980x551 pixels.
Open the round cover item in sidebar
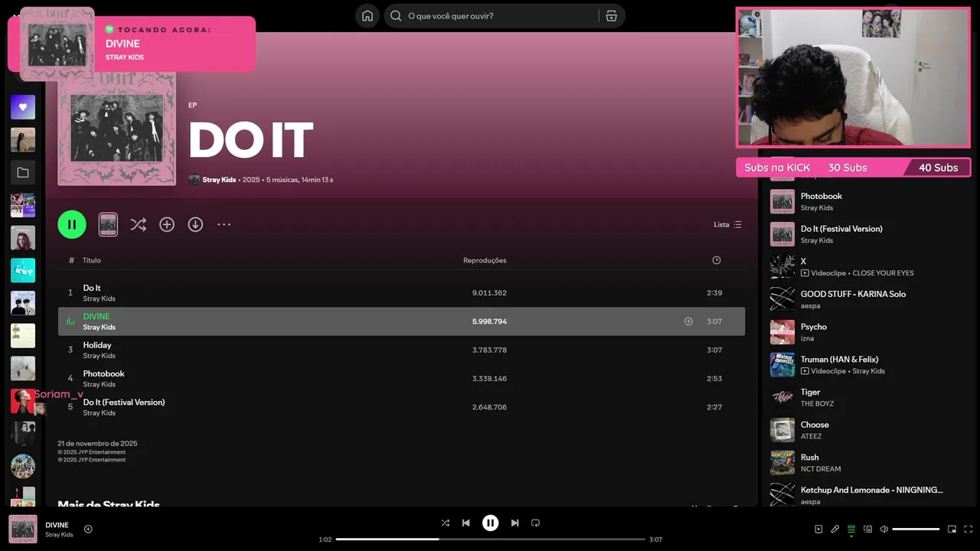tap(23, 466)
